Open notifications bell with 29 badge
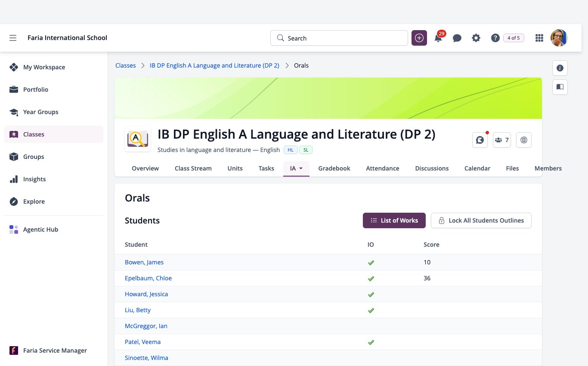588x366 pixels. pyautogui.click(x=438, y=38)
